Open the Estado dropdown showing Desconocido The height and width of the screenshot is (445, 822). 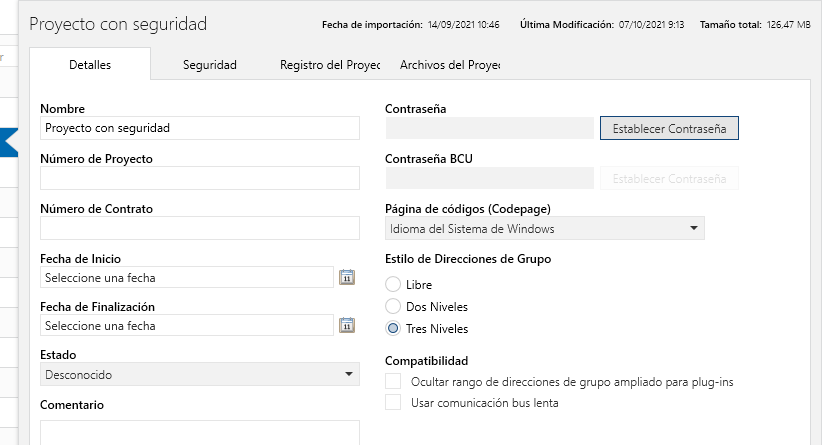click(x=200, y=374)
